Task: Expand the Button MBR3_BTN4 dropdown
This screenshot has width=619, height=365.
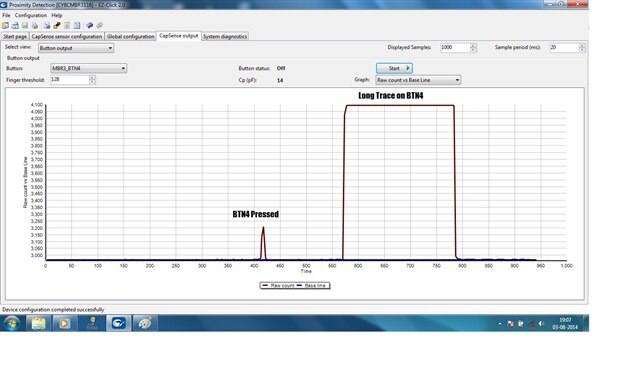Action: [88, 68]
